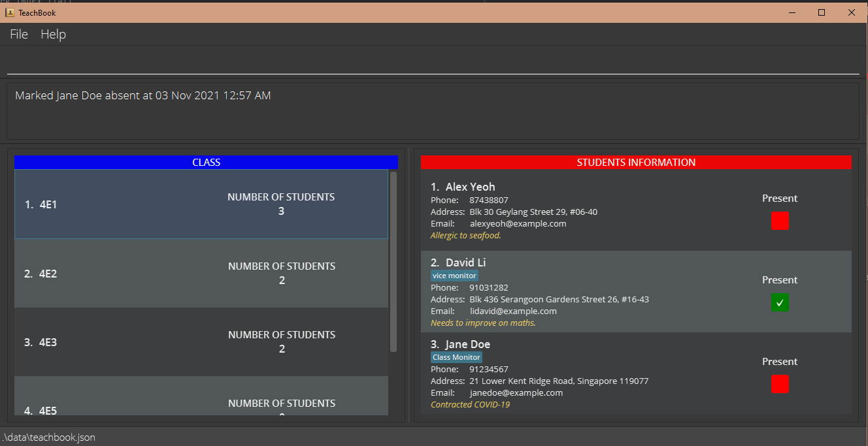This screenshot has height=446, width=868.
Task: Toggle David Li's green present checkmark
Action: (x=780, y=302)
